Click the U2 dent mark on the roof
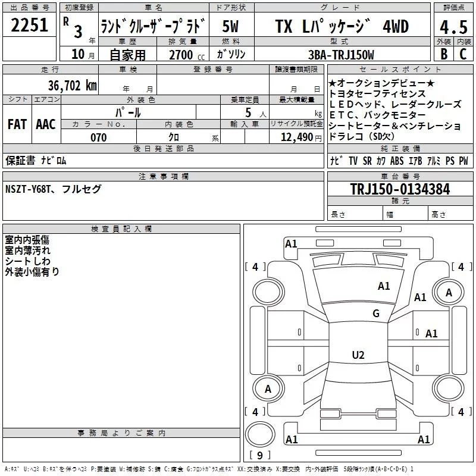 click(358, 355)
